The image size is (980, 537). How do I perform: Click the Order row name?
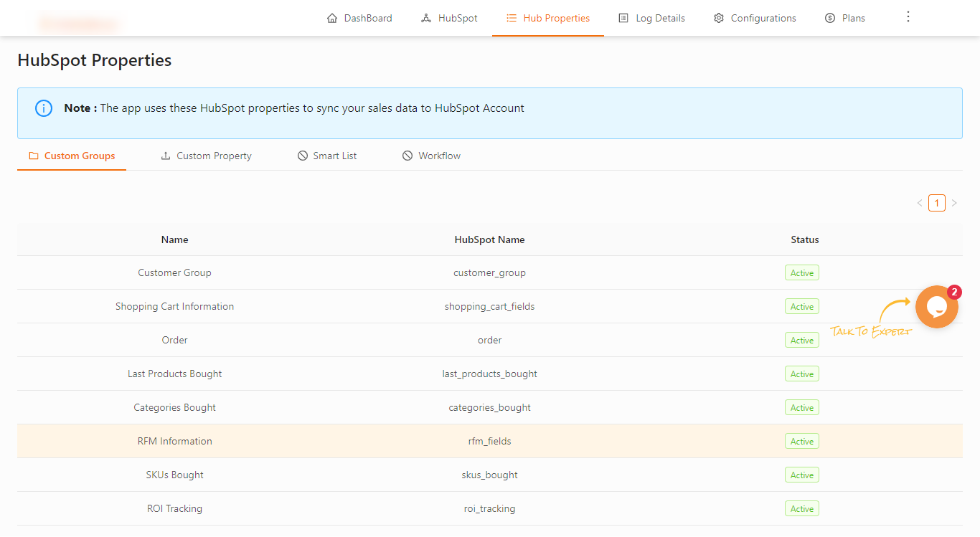[174, 340]
